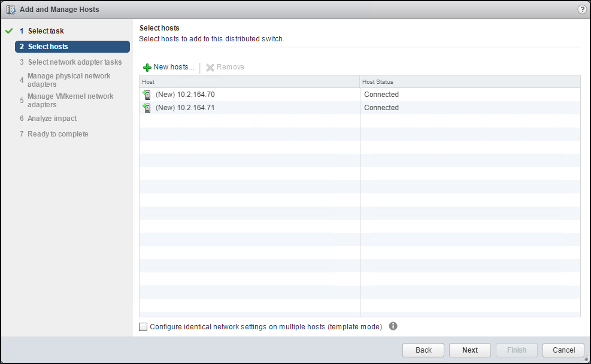Click the green checkmark beside Select task
The width and height of the screenshot is (591, 364).
pos(8,31)
